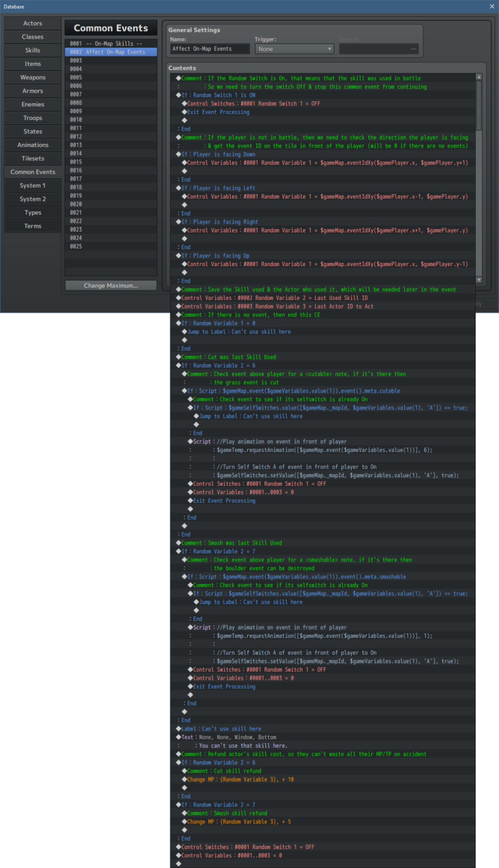Image resolution: width=499 pixels, height=868 pixels.
Task: Select 'Change MP : {Random Variable 3}, + 5'
Action: pos(323,822)
